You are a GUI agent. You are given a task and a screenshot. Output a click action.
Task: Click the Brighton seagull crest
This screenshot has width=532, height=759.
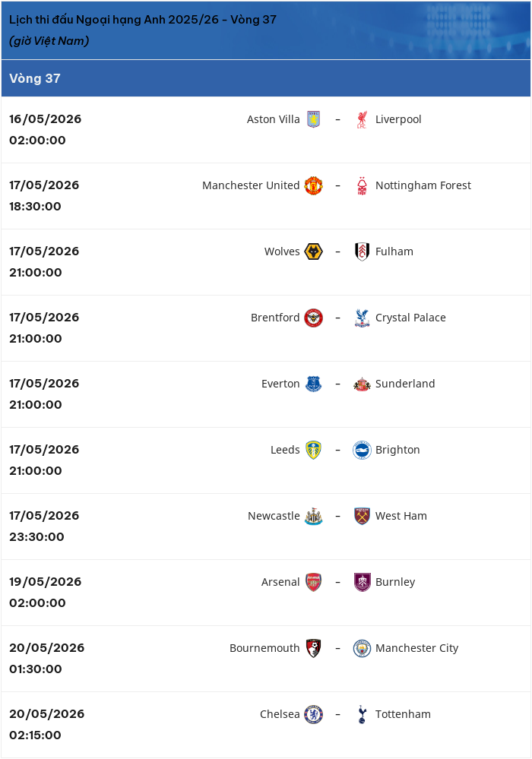[x=362, y=450]
